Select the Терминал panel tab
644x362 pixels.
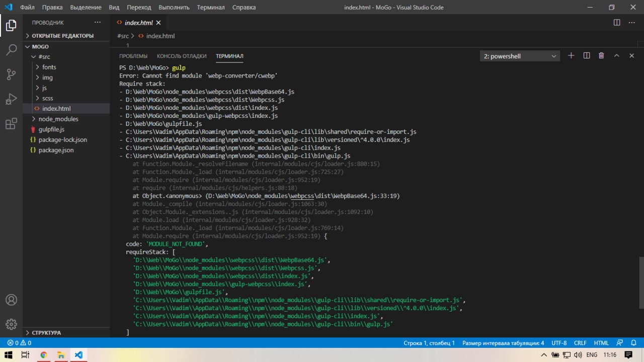point(229,56)
